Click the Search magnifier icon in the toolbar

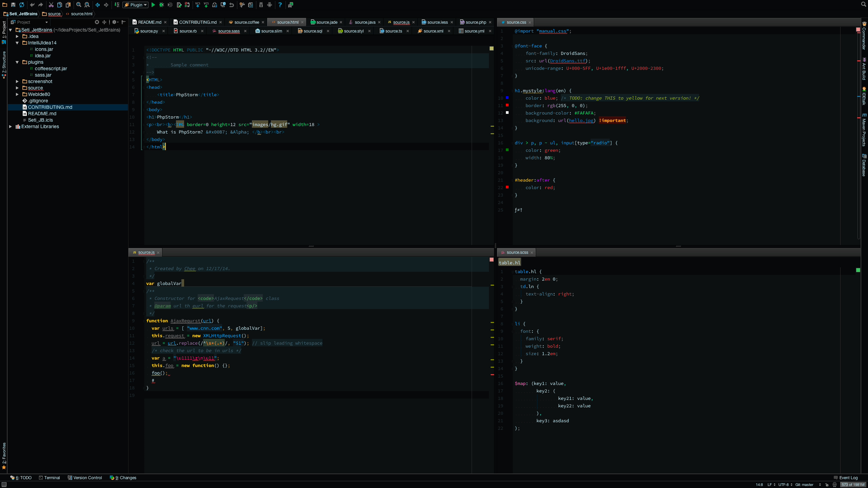(863, 5)
